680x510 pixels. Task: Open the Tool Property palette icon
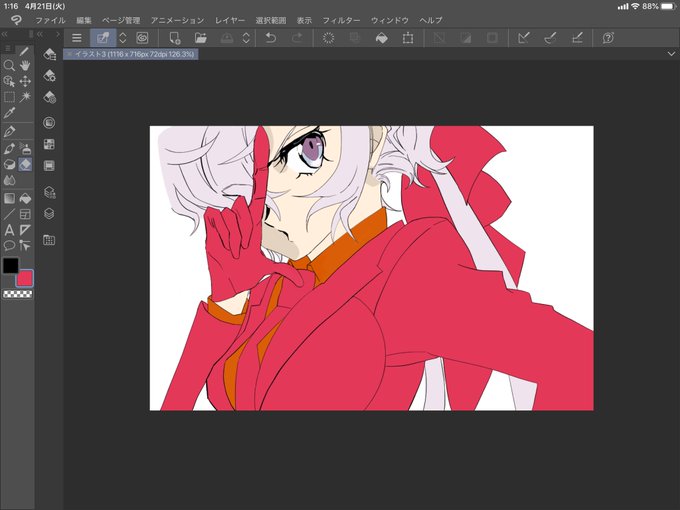(49, 75)
